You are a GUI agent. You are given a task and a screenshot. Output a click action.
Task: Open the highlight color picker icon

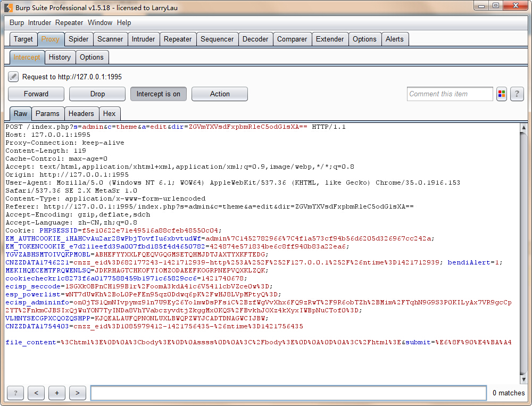(502, 94)
